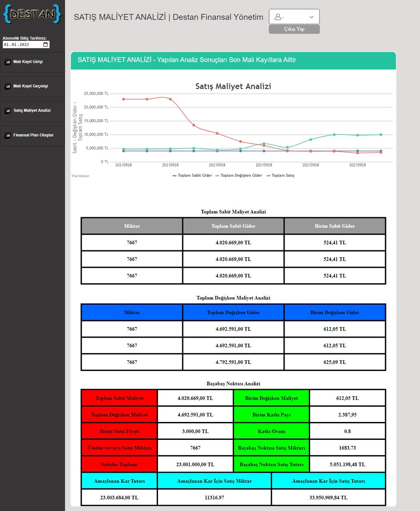Click the Toplam Sabit Gider column header
Image resolution: width=420 pixels, height=511 pixels.
tap(233, 226)
